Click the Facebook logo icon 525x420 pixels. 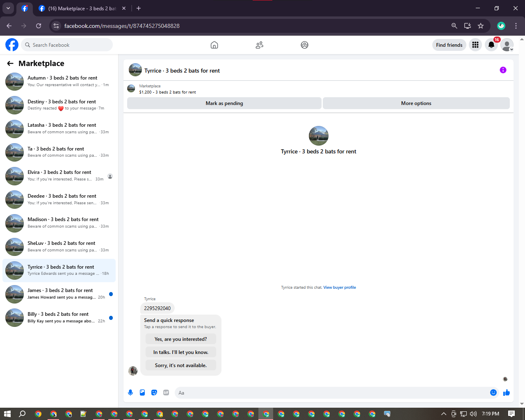point(12,45)
